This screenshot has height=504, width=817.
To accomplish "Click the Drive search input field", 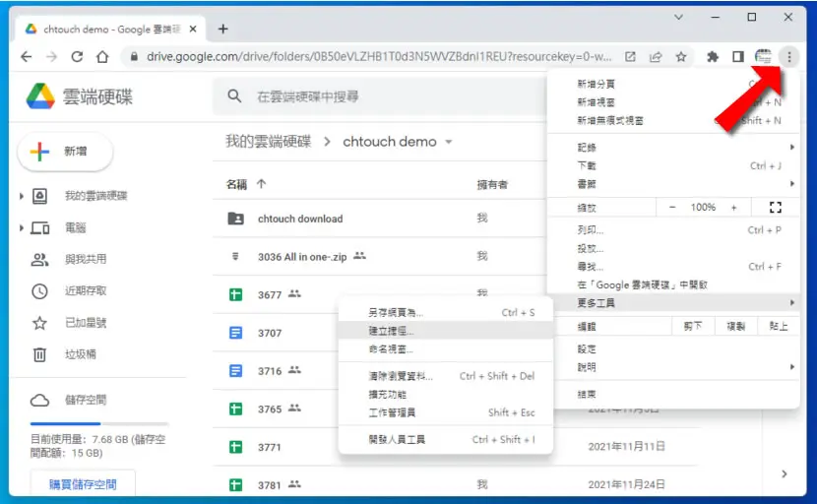I will (380, 96).
